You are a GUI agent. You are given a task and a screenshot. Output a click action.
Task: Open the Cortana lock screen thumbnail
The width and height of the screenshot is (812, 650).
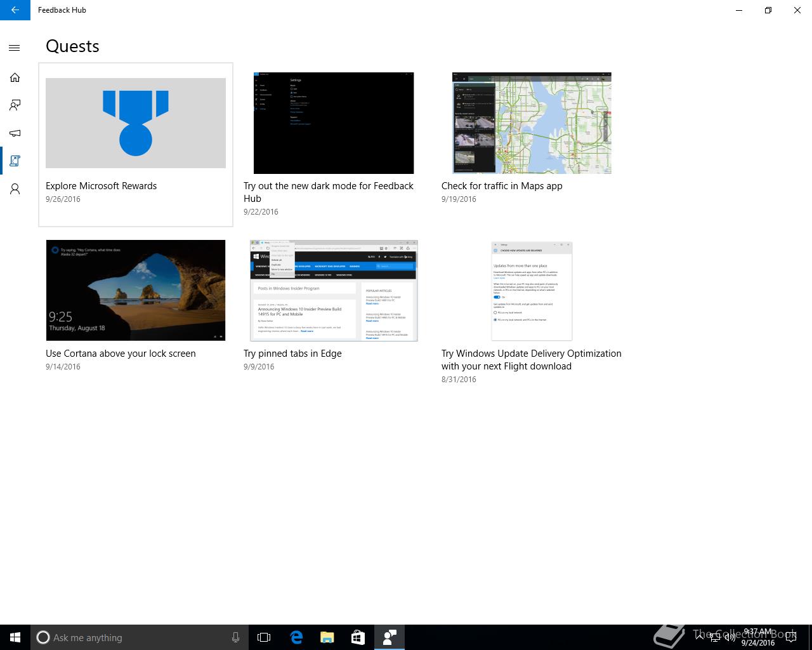[x=136, y=290]
